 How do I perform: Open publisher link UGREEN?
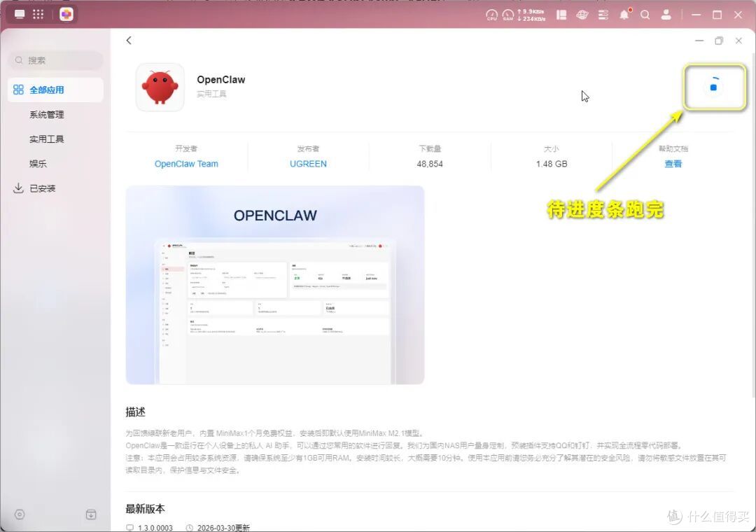[308, 164]
